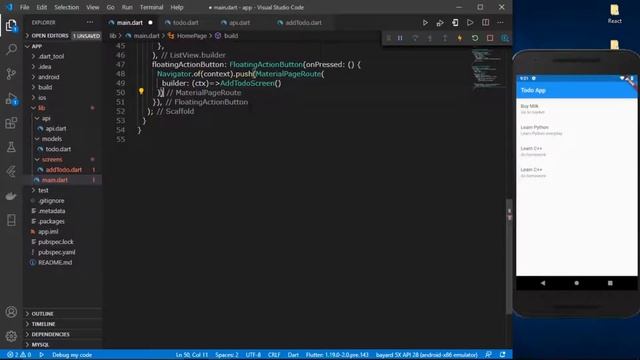This screenshot has height=360, width=640.
Task: Open the editor More Actions ellipsis
Action: pyautogui.click(x=500, y=23)
